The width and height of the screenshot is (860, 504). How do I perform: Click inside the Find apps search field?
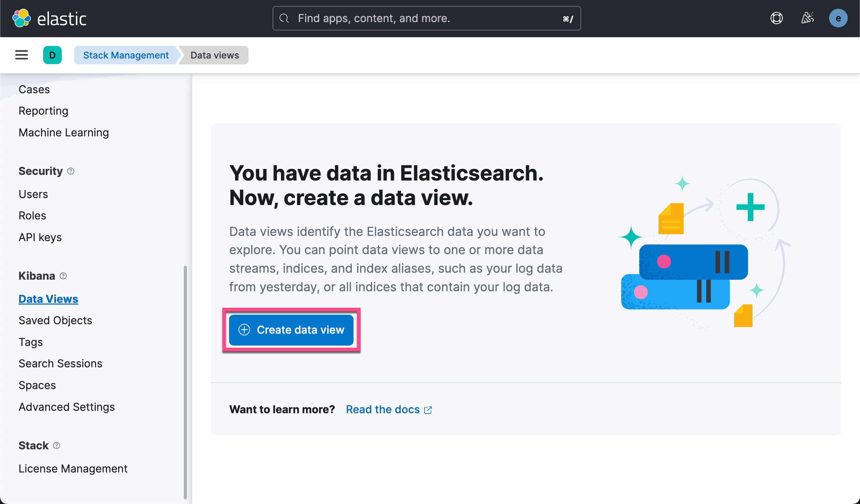[426, 18]
